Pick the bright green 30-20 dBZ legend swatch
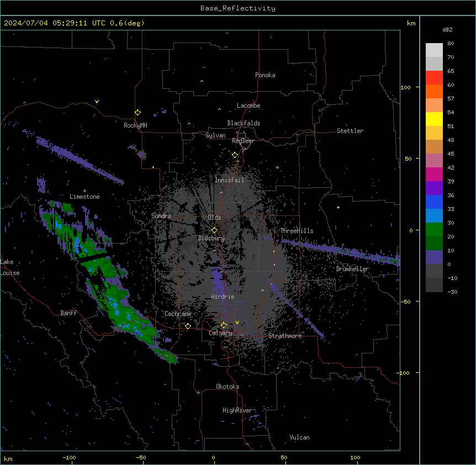Viewport: 476px width, 465px height. 434,230
